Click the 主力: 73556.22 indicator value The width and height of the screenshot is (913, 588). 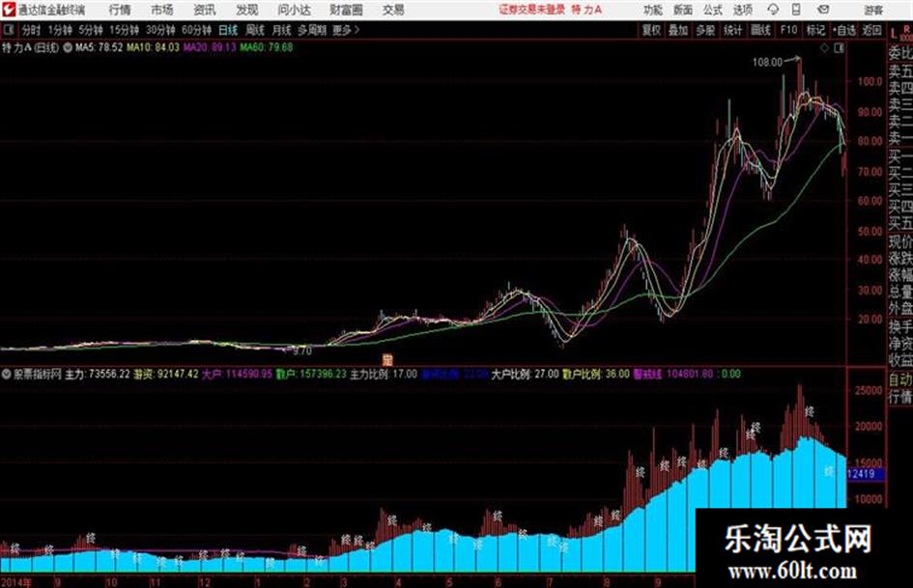click(98, 374)
